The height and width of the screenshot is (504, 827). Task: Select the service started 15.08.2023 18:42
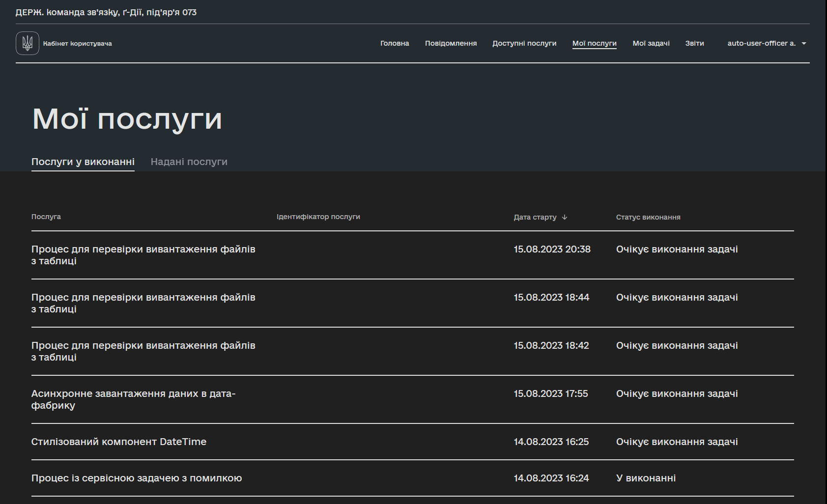click(x=413, y=351)
